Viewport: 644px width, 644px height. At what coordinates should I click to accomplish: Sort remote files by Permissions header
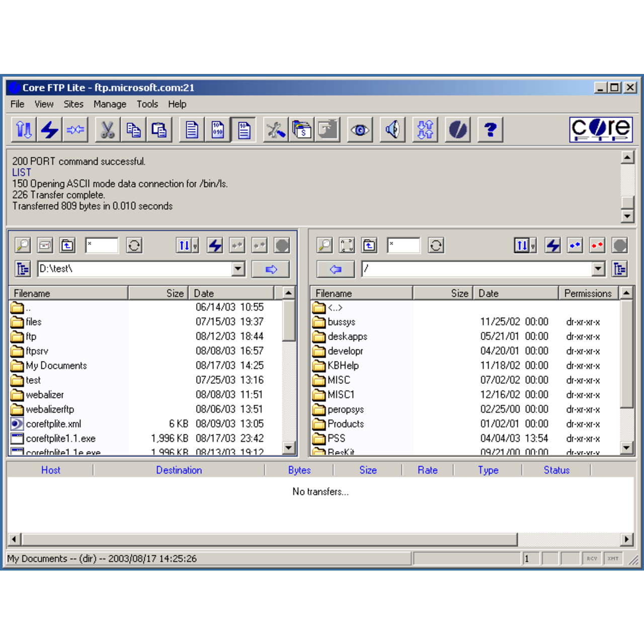click(x=588, y=293)
